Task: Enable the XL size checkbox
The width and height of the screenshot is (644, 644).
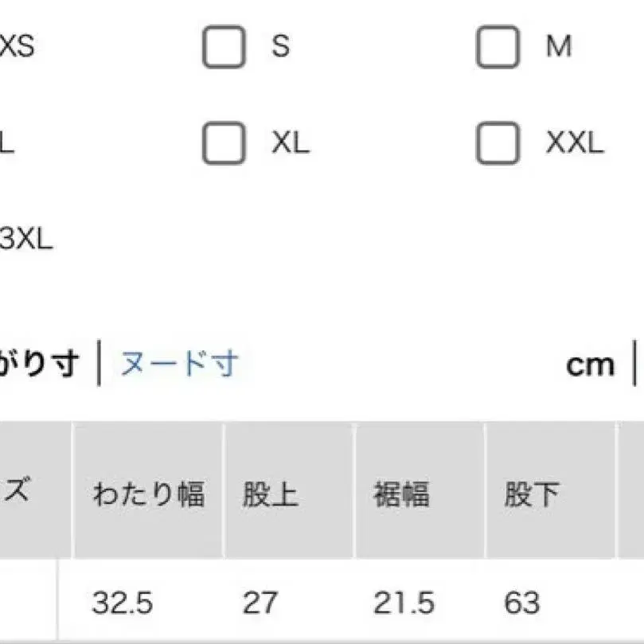Action: click(223, 144)
